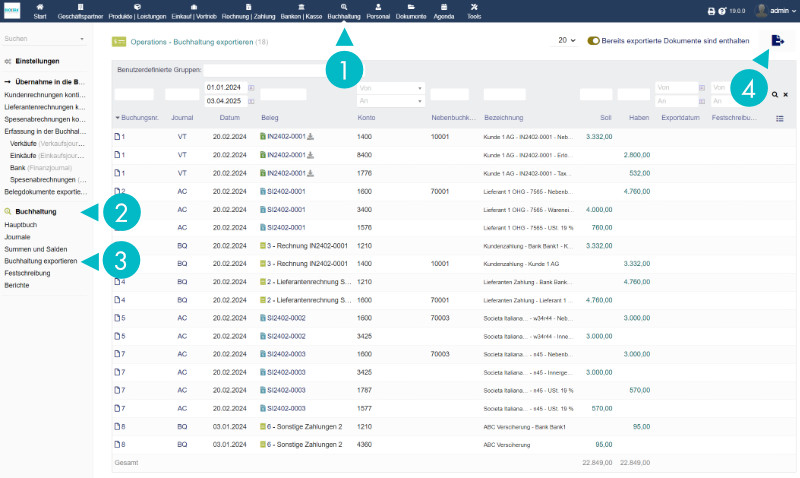Toggle 'Bereits exportierte Dokumente sind enthalten'

click(x=593, y=40)
